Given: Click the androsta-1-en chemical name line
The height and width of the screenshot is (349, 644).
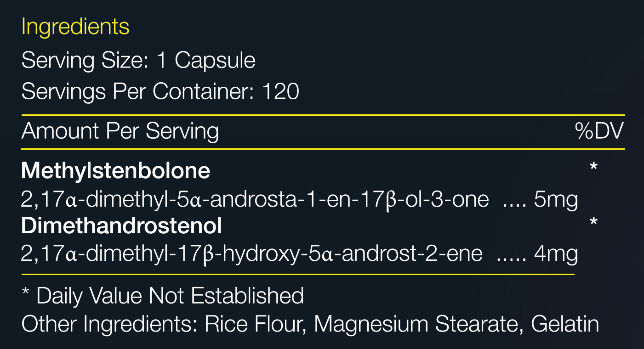Looking at the screenshot, I should point(255,200).
